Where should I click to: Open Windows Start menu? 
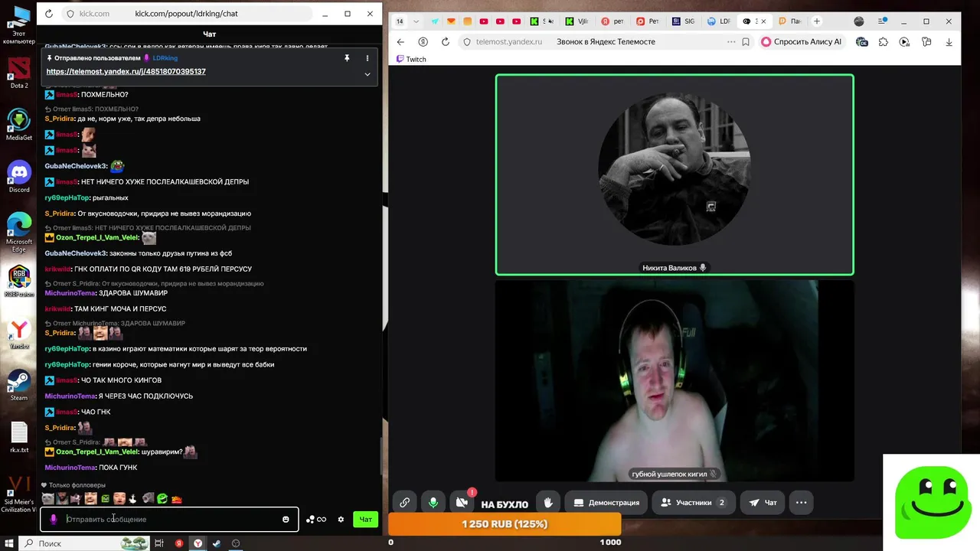click(8, 543)
